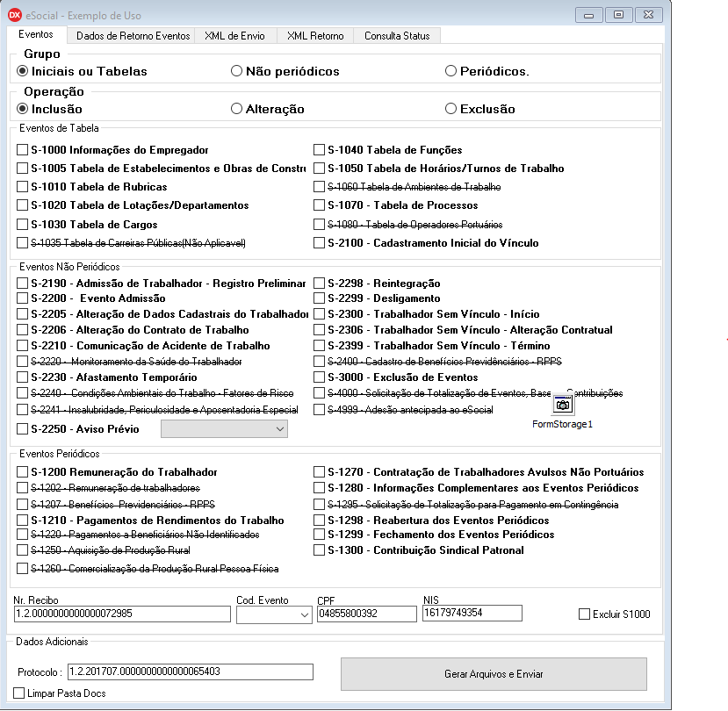Choose the Não periódicos group option
This screenshot has width=728, height=711.
[x=236, y=71]
